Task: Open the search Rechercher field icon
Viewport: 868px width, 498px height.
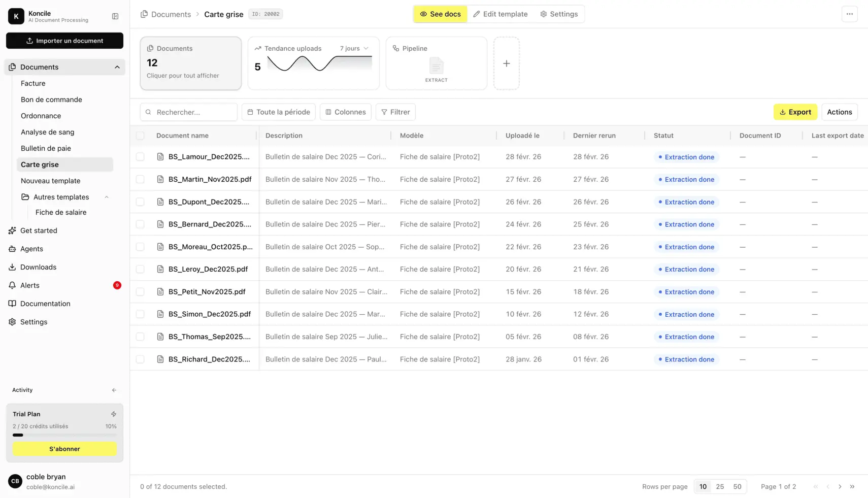Action: [x=148, y=112]
